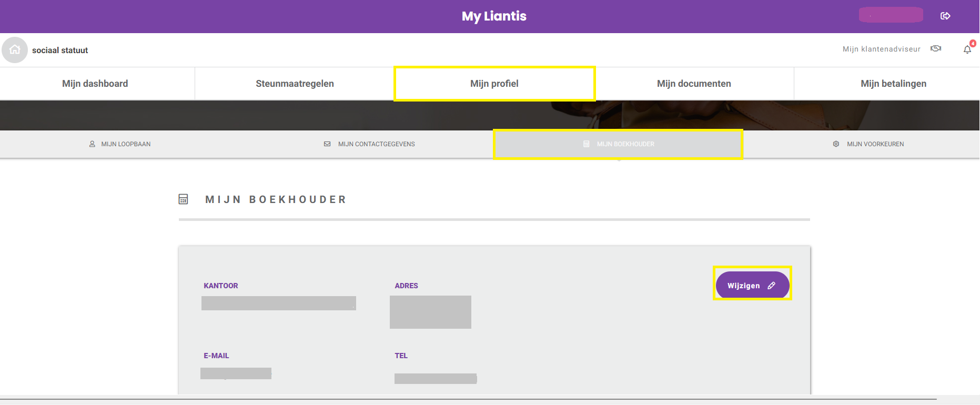Click the envelope icon beside Mijn Contactgegevens
The image size is (980, 405).
point(327,144)
